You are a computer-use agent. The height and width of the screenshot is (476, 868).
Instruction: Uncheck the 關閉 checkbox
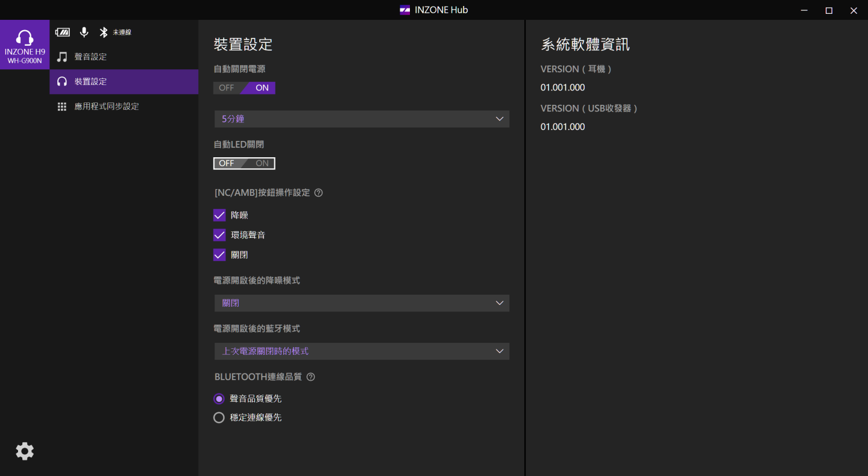point(219,255)
